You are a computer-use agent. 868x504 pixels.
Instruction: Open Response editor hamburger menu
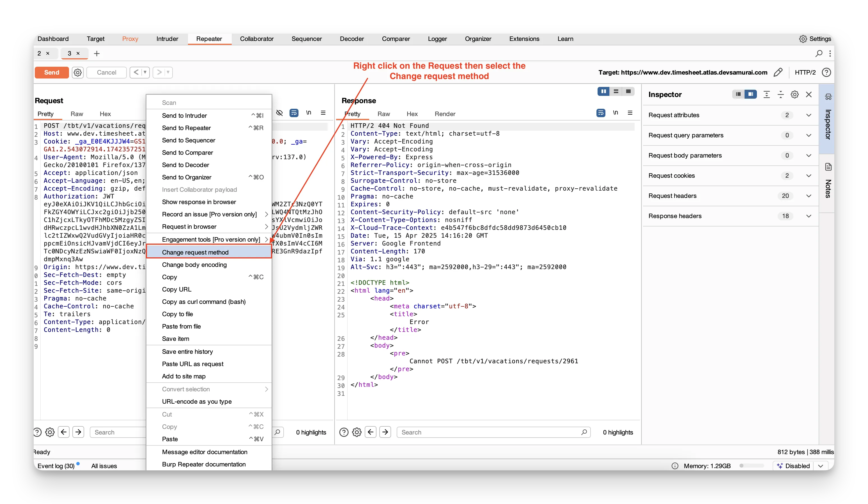(x=630, y=113)
